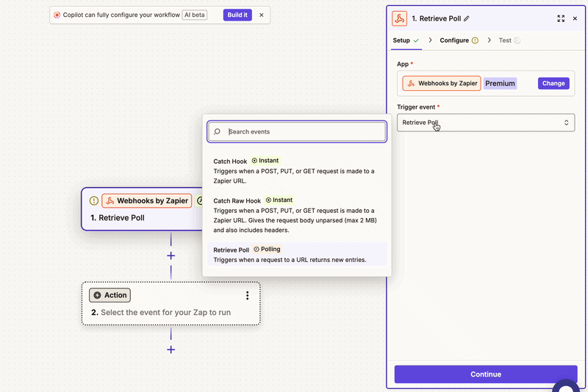Click the AI beta badge
Image resolution: width=588 pixels, height=392 pixels.
click(x=195, y=15)
